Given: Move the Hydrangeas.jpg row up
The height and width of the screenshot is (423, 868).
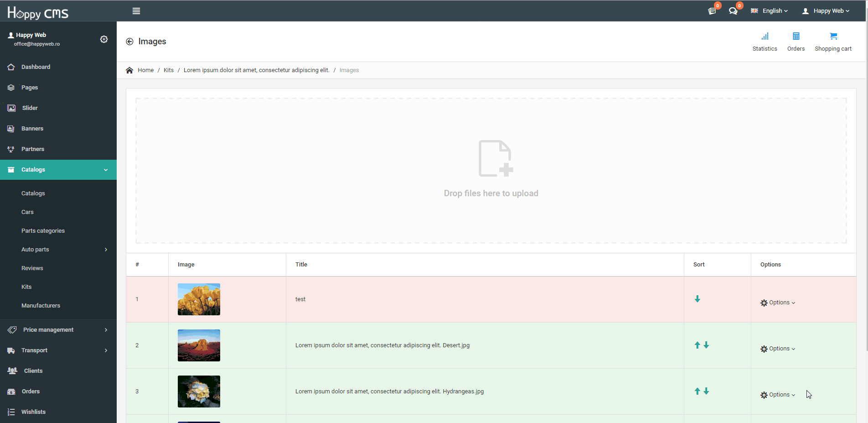Looking at the screenshot, I should coord(697,391).
